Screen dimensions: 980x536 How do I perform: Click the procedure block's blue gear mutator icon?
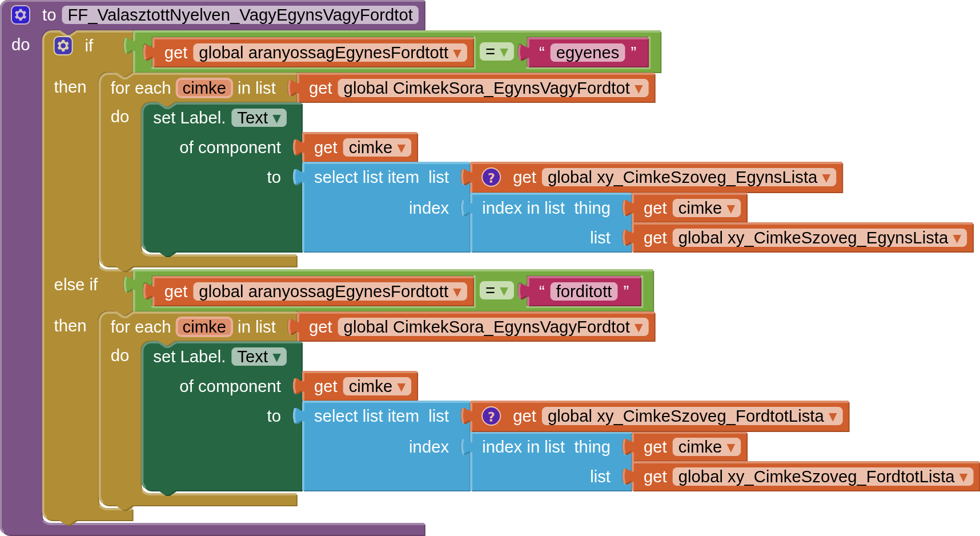coord(21,15)
